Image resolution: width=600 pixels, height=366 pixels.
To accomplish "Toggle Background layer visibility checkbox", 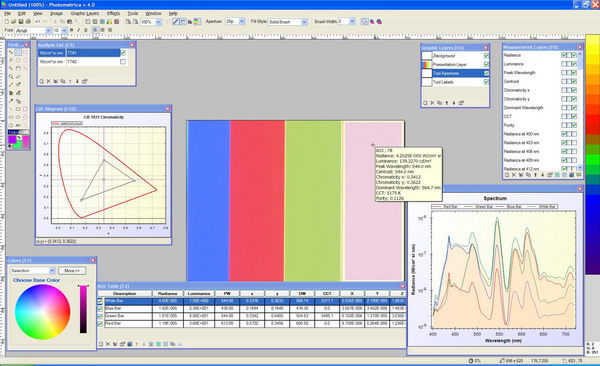I will (x=486, y=56).
